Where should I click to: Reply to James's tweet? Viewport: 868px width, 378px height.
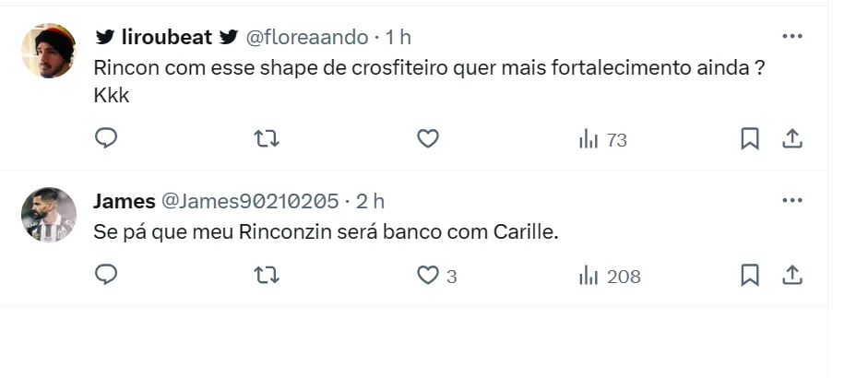tap(107, 275)
